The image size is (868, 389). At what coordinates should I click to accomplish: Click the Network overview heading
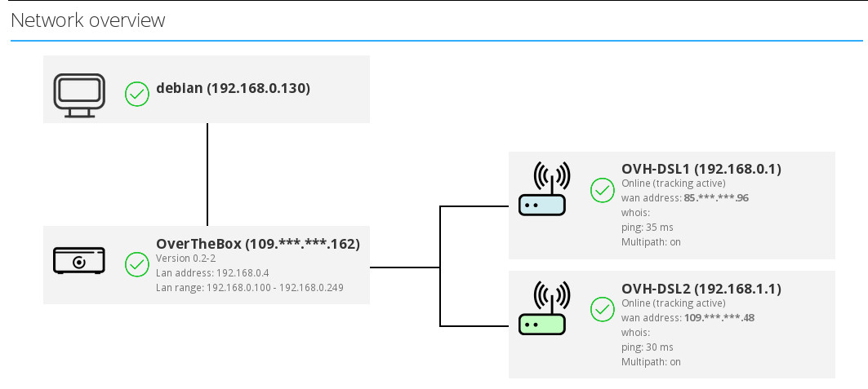88,20
